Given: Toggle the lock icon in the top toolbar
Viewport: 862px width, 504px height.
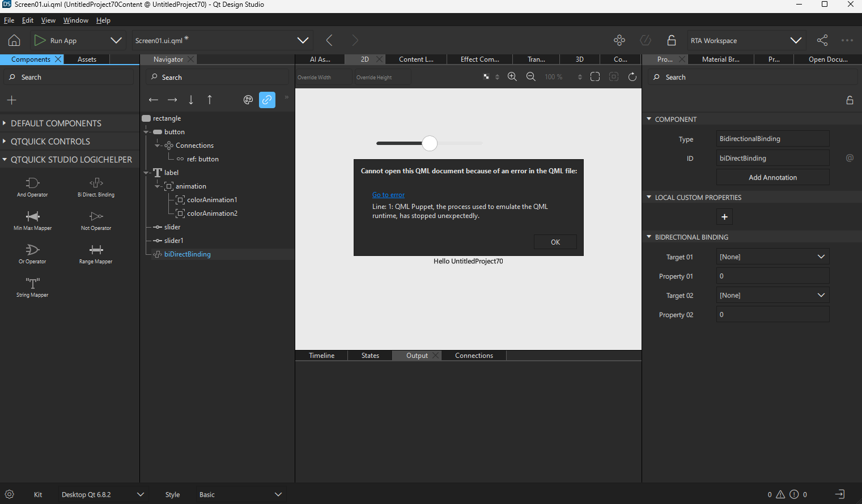Looking at the screenshot, I should [672, 40].
